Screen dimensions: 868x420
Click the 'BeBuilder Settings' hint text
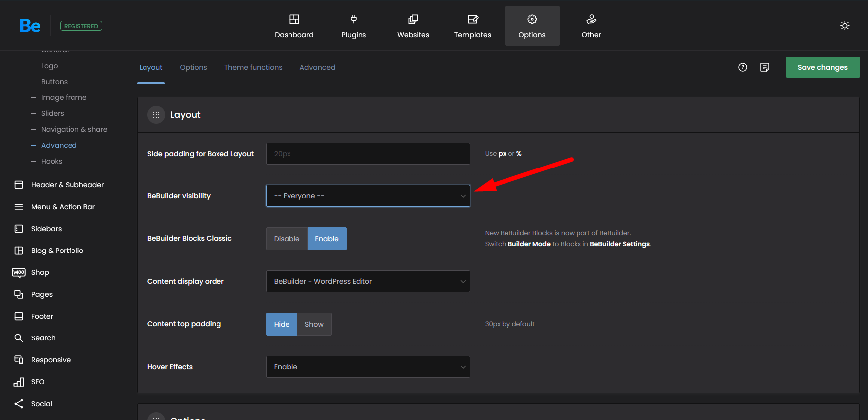pyautogui.click(x=620, y=244)
